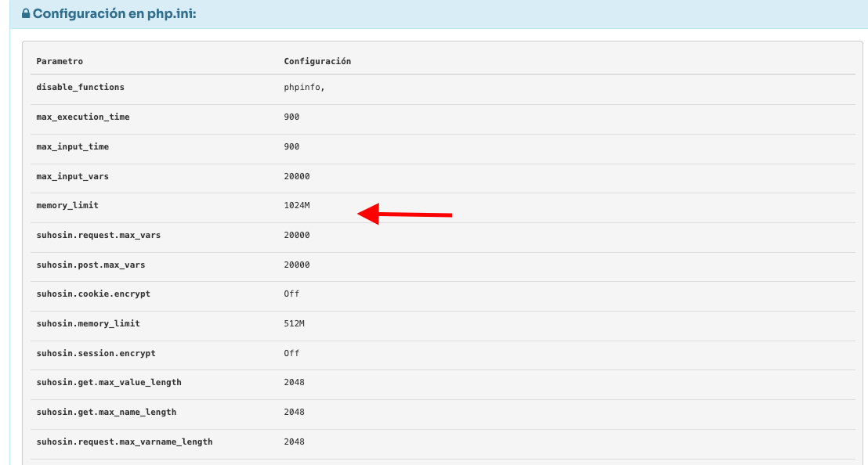Click the 2048 value for suhosin.request.max_varname_length
868x465 pixels.
click(x=294, y=442)
